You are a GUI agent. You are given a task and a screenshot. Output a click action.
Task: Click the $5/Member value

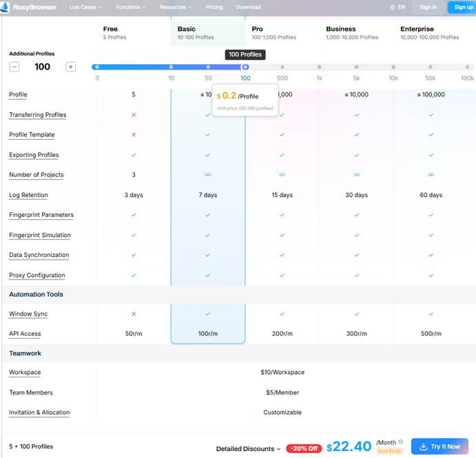click(282, 393)
